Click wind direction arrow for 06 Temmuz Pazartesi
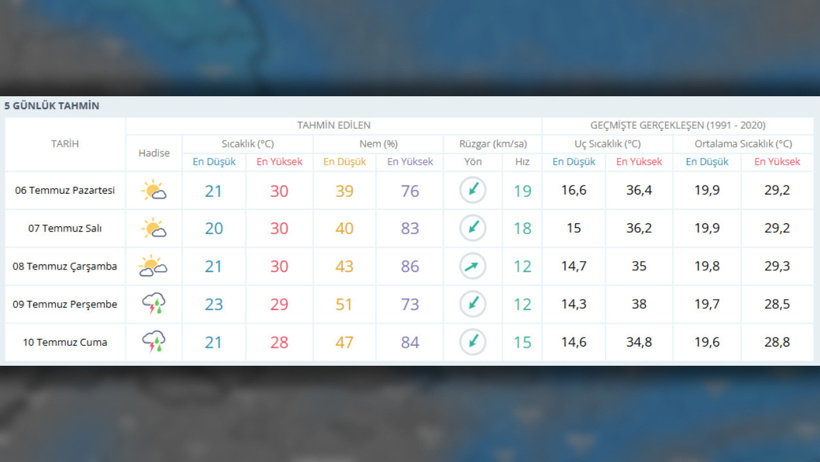 pos(473,190)
